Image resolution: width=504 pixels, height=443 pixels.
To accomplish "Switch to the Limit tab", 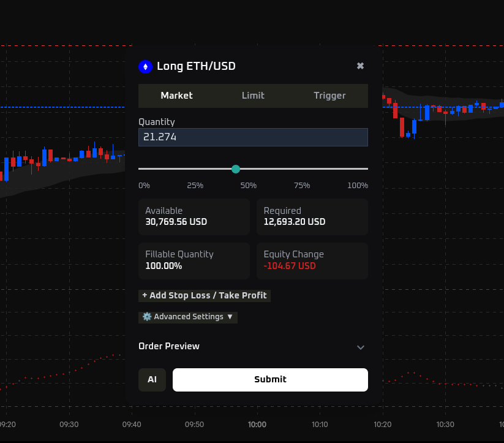I will click(253, 96).
